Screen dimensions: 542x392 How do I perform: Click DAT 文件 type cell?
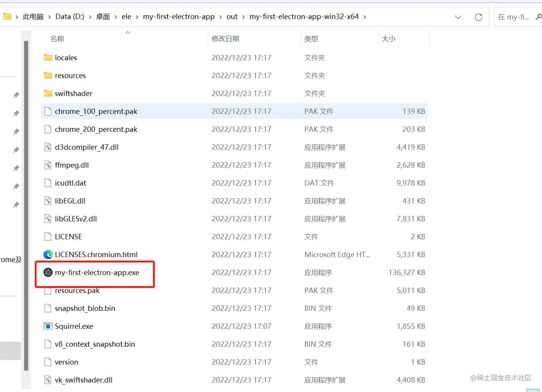coord(319,183)
